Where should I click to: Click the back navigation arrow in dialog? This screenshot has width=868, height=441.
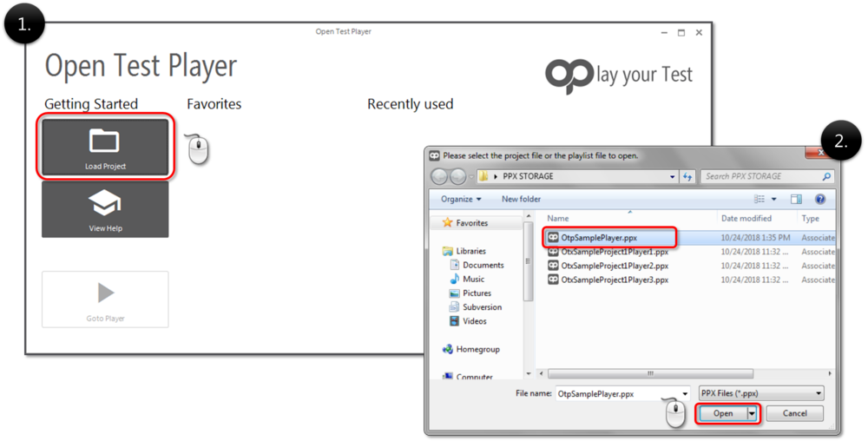coord(439,176)
